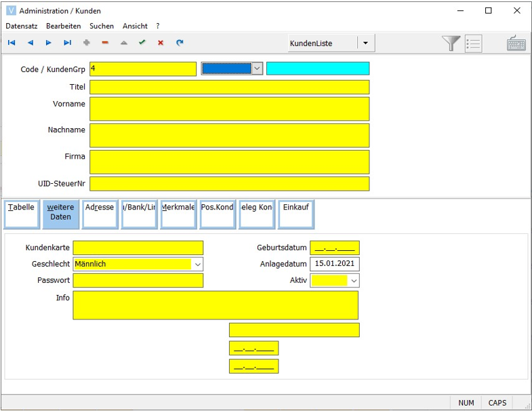Open the Aktiv dropdown
The image size is (532, 411).
coord(354,281)
